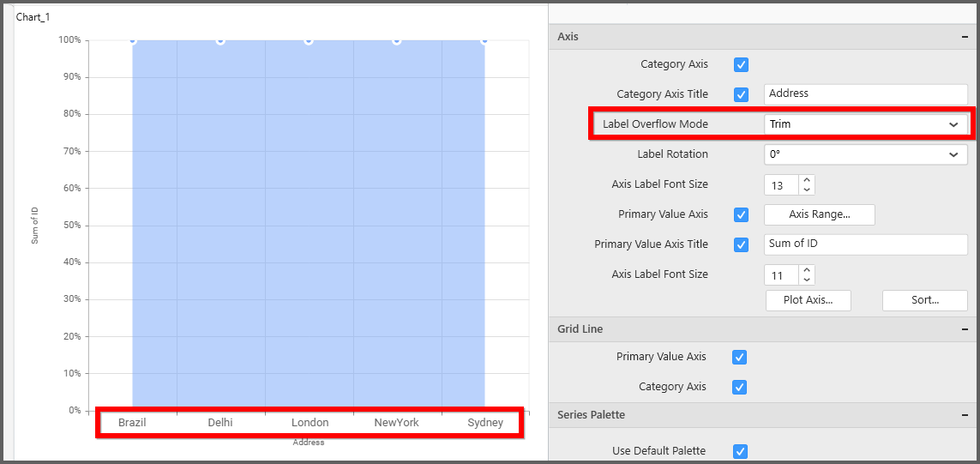Open the Sort dialog button
980x464 pixels.
tap(924, 300)
